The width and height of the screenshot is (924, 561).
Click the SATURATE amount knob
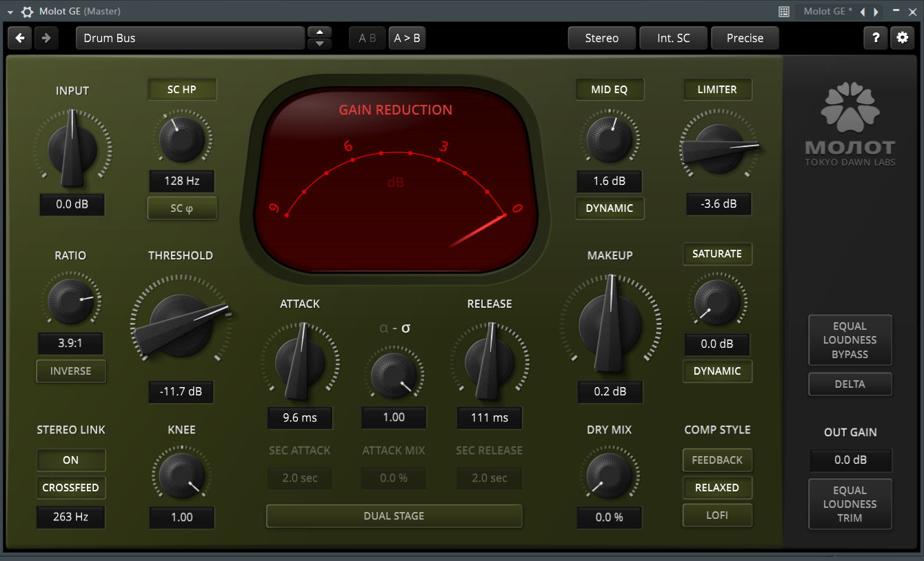pos(717,302)
